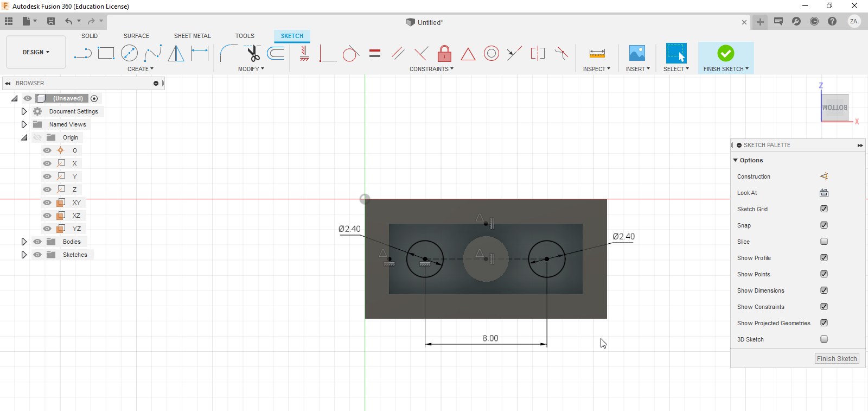Toggle visibility of Bodies folder
Image resolution: width=868 pixels, height=411 pixels.
[37, 242]
